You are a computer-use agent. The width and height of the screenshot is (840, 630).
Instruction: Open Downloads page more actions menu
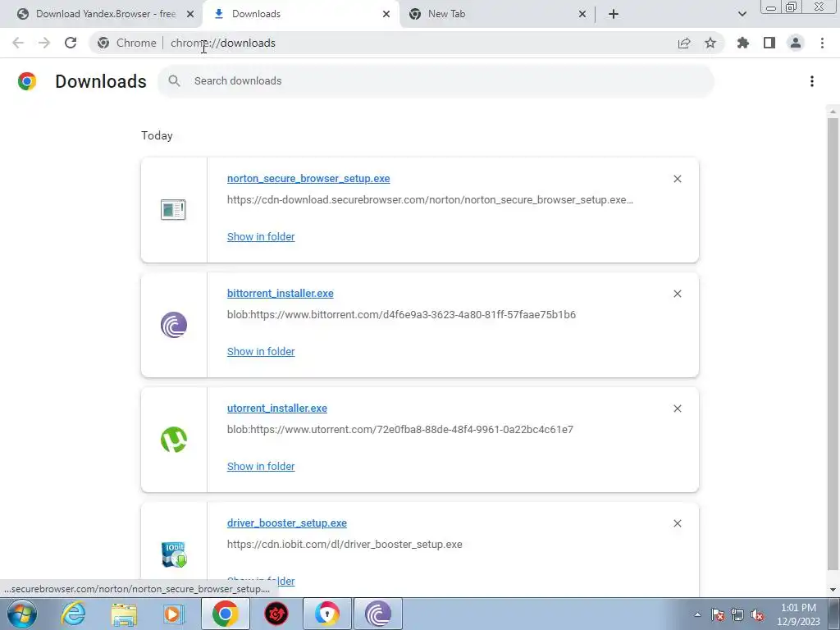[812, 81]
